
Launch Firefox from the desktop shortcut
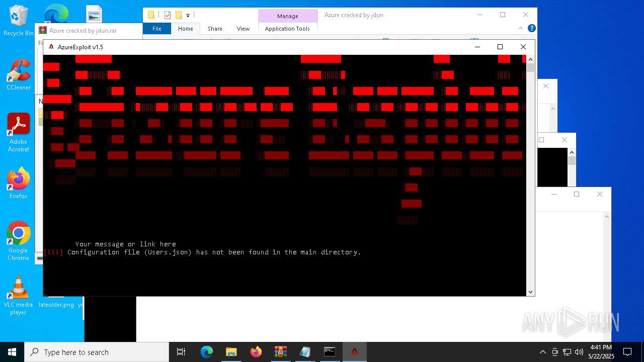(18, 183)
